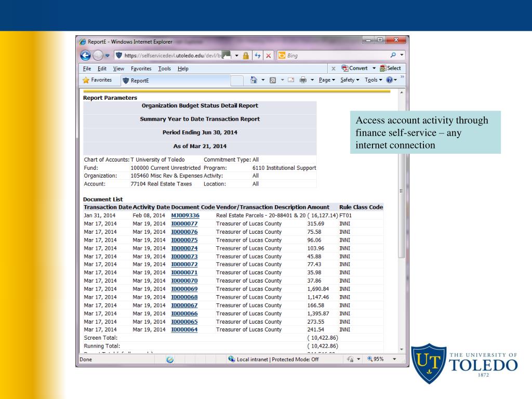Image resolution: width=532 pixels, height=399 pixels.
Task: Open document link I0000066
Action: click(184, 313)
